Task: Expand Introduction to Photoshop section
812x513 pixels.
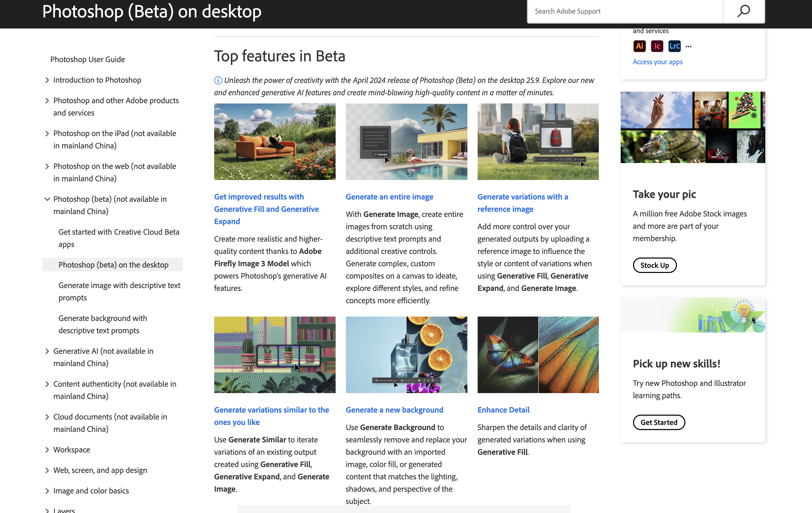Action: [x=47, y=80]
